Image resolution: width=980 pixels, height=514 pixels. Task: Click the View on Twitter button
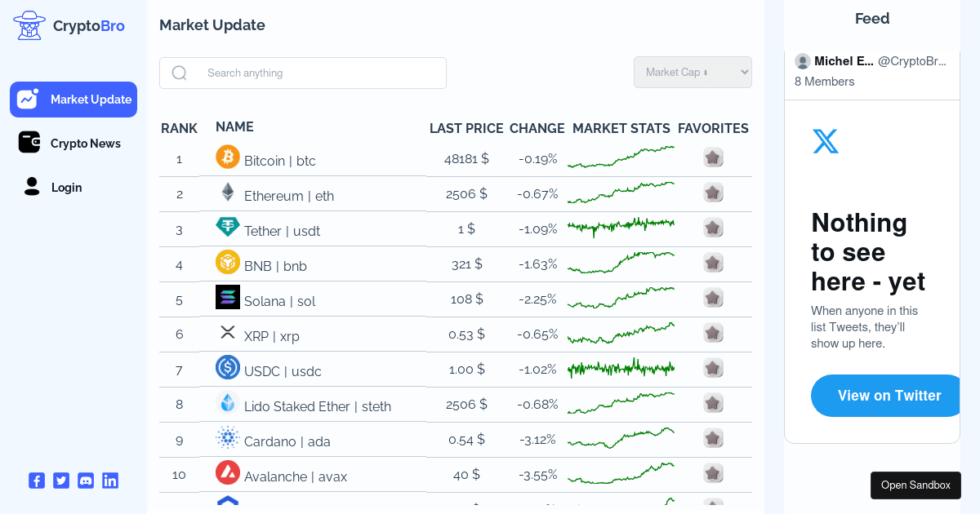pyautogui.click(x=885, y=396)
